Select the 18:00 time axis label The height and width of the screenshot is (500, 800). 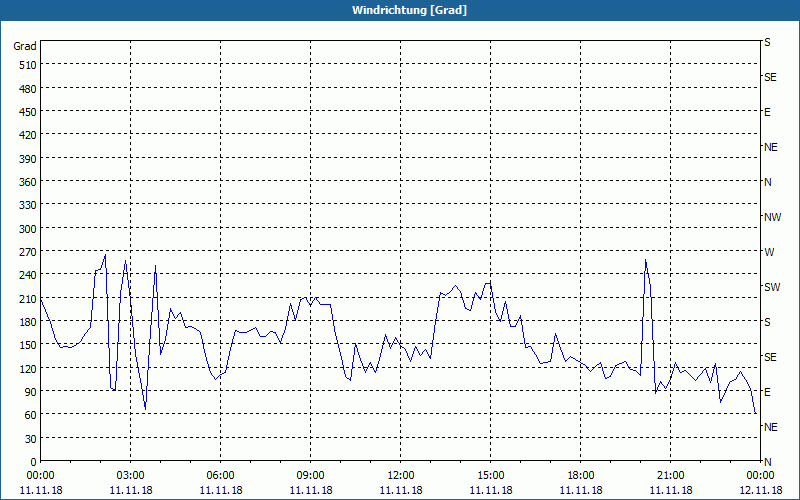click(580, 475)
